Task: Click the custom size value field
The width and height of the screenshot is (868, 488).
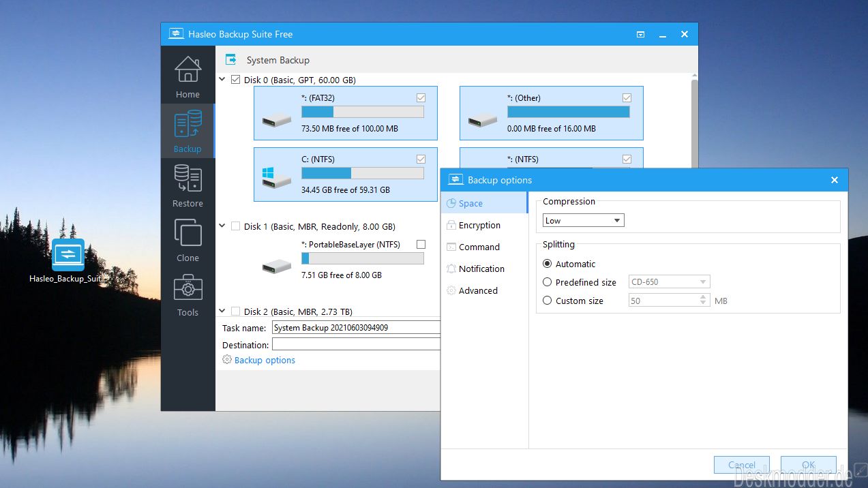Action: pyautogui.click(x=664, y=301)
